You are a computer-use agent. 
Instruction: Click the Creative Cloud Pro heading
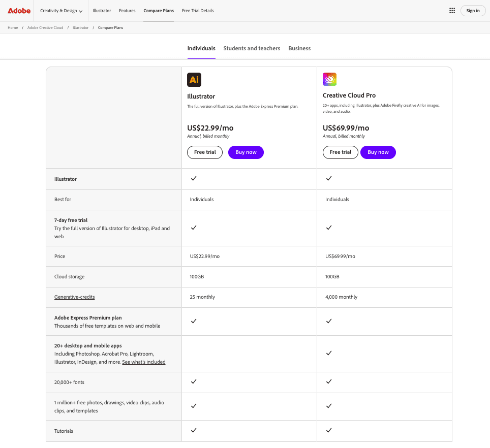pyautogui.click(x=349, y=95)
